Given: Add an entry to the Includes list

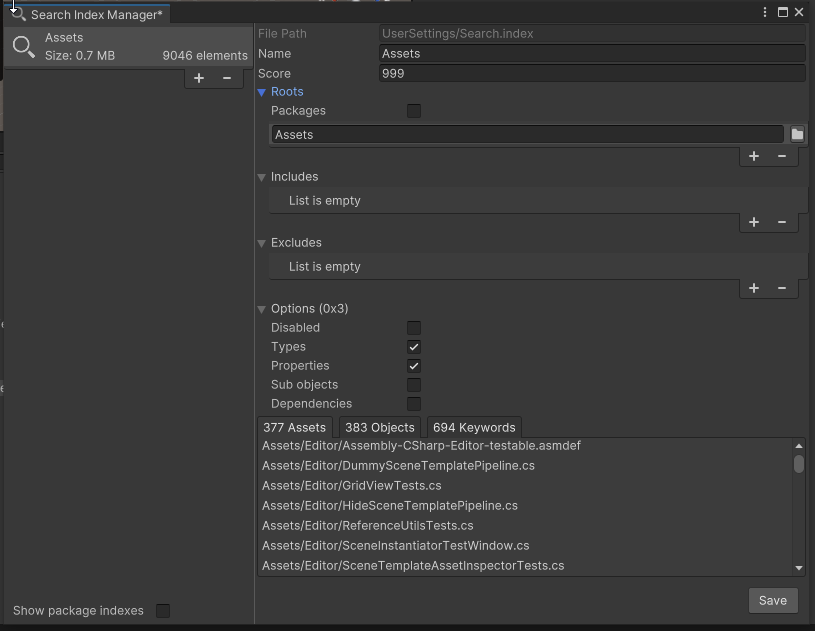Looking at the screenshot, I should point(754,222).
